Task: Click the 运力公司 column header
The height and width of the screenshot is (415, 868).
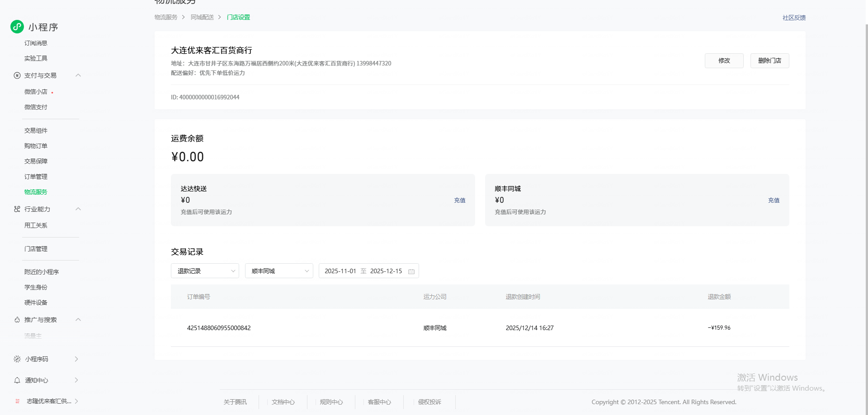Action: point(435,297)
